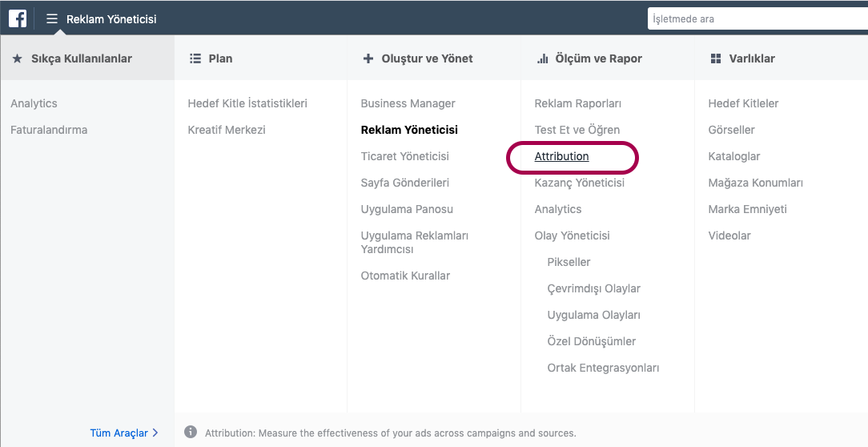Open Uygulama Reklamları Yardımcısı
The image size is (868, 447).
[x=415, y=242]
